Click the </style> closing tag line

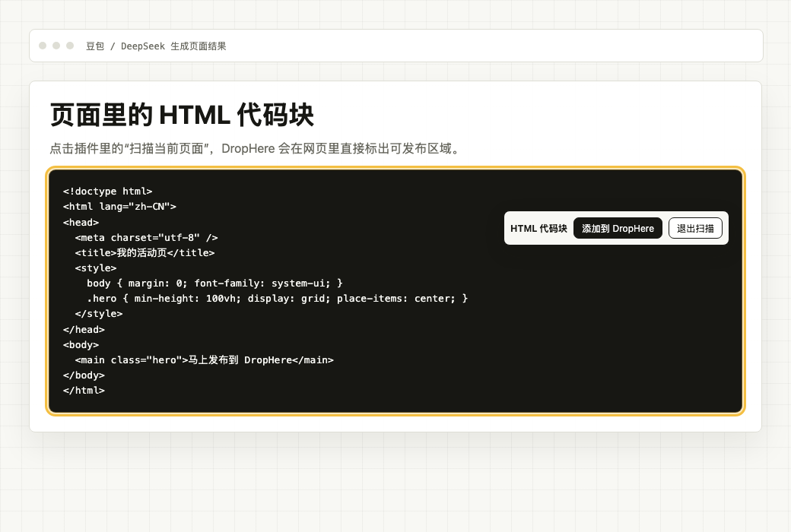point(99,314)
